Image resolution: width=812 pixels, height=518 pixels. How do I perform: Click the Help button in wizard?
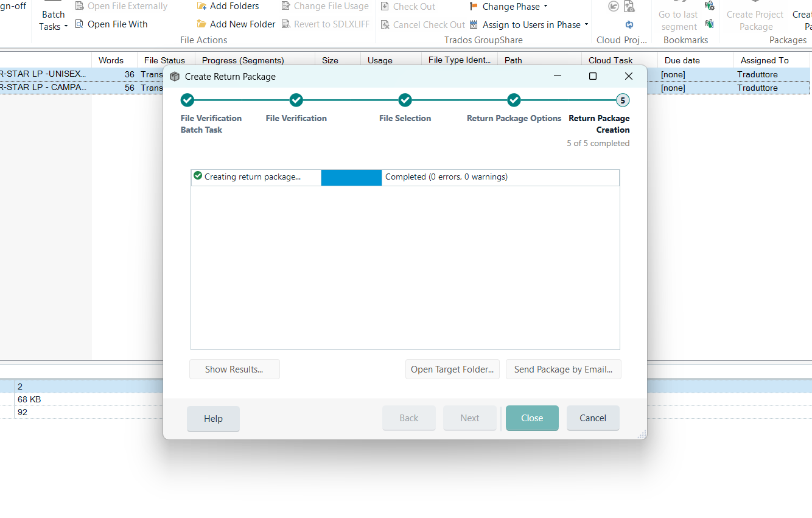[x=213, y=418]
